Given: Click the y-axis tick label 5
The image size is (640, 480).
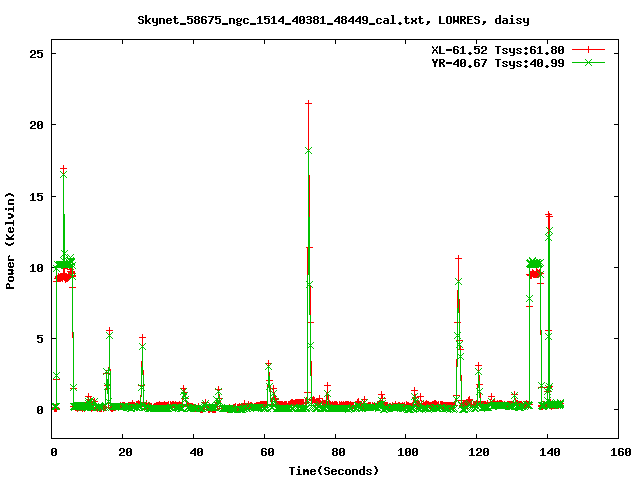Looking at the screenshot, I should tap(40, 339).
